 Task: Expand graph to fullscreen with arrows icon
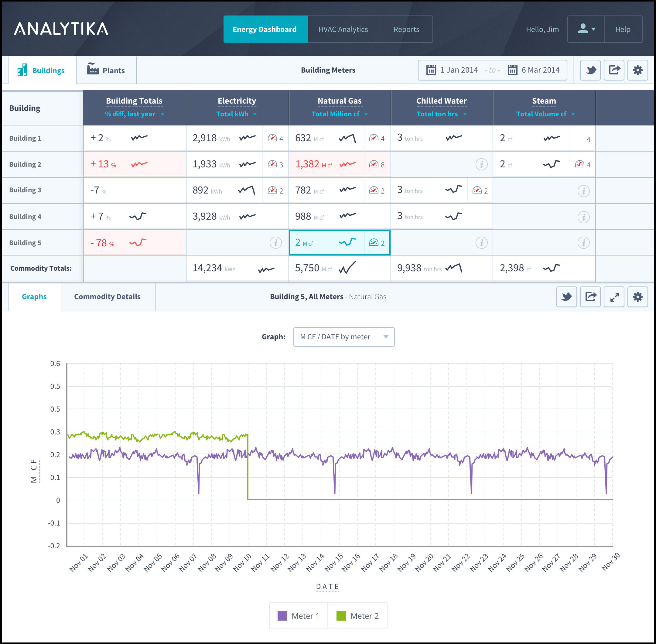[x=614, y=296]
